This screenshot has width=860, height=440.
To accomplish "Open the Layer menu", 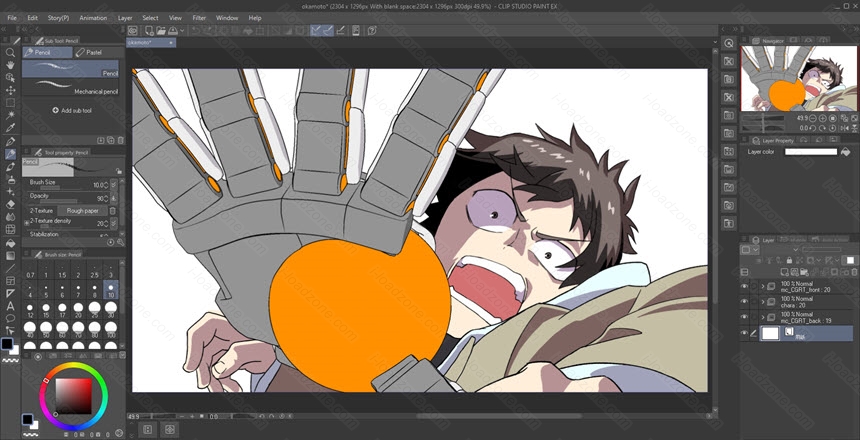I will (125, 18).
